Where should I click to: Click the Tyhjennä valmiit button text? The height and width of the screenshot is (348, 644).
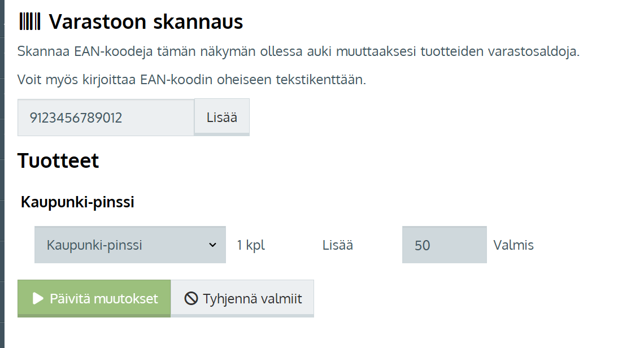pyautogui.click(x=253, y=299)
